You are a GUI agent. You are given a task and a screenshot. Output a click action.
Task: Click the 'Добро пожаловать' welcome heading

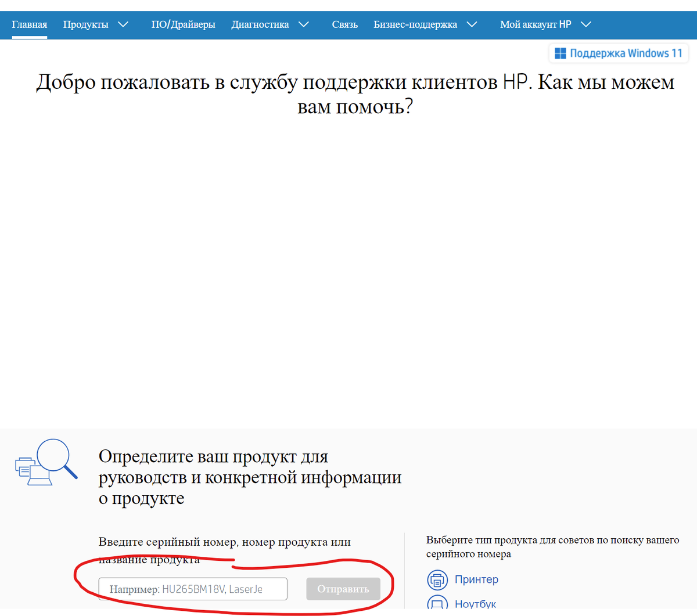[x=355, y=94]
